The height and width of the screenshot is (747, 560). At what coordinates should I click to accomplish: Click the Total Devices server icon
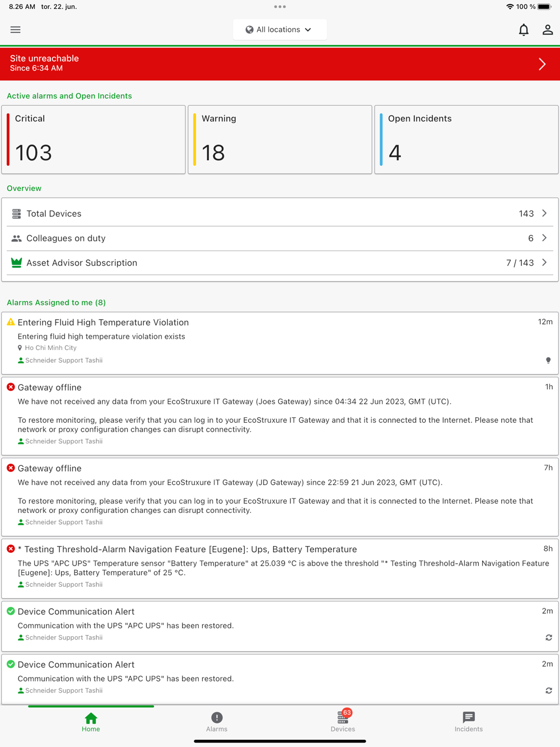(x=17, y=213)
